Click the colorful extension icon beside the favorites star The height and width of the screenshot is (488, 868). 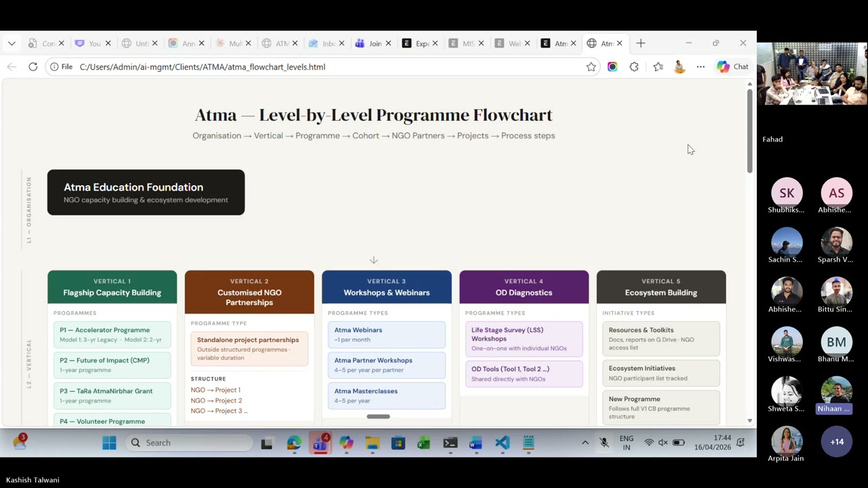click(612, 66)
